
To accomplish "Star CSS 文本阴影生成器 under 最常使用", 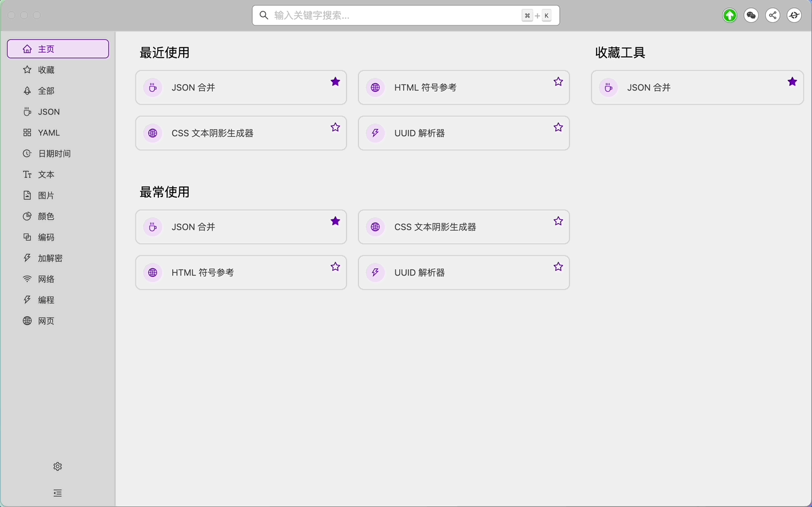I will pyautogui.click(x=558, y=221).
